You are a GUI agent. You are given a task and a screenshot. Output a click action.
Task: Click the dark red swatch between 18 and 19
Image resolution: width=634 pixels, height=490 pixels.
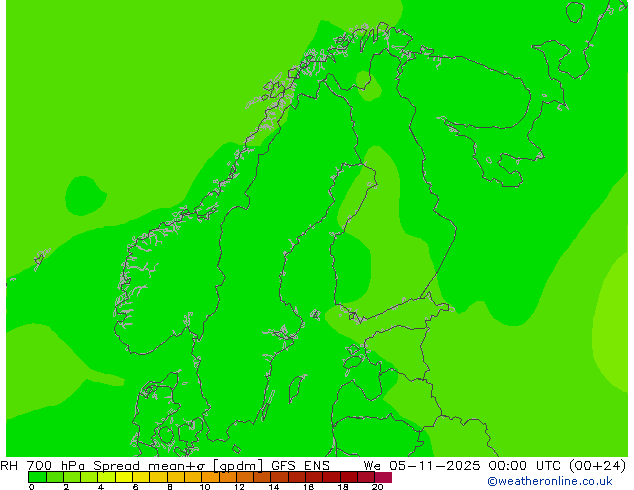[349, 477]
